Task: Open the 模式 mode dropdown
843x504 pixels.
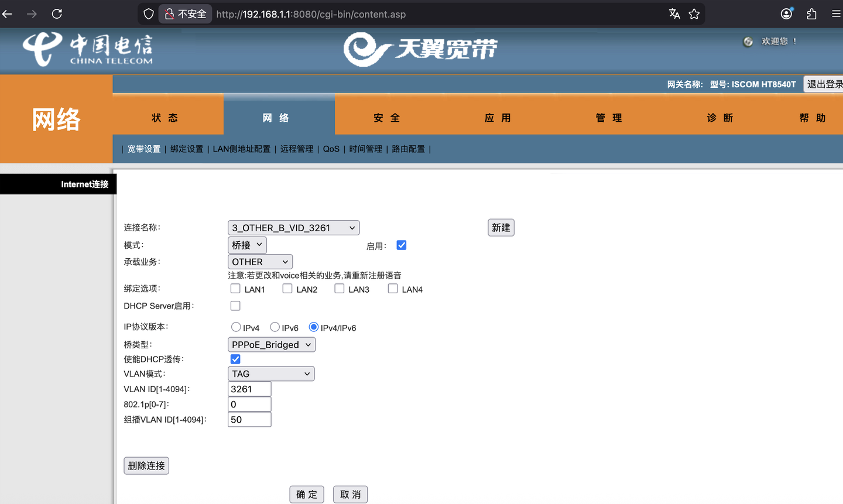Action: coord(247,245)
